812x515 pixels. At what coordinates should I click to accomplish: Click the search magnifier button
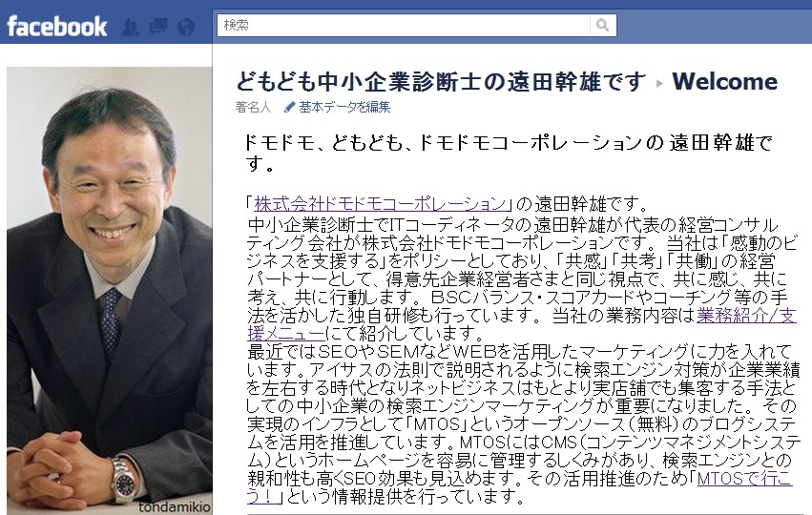coord(602,25)
